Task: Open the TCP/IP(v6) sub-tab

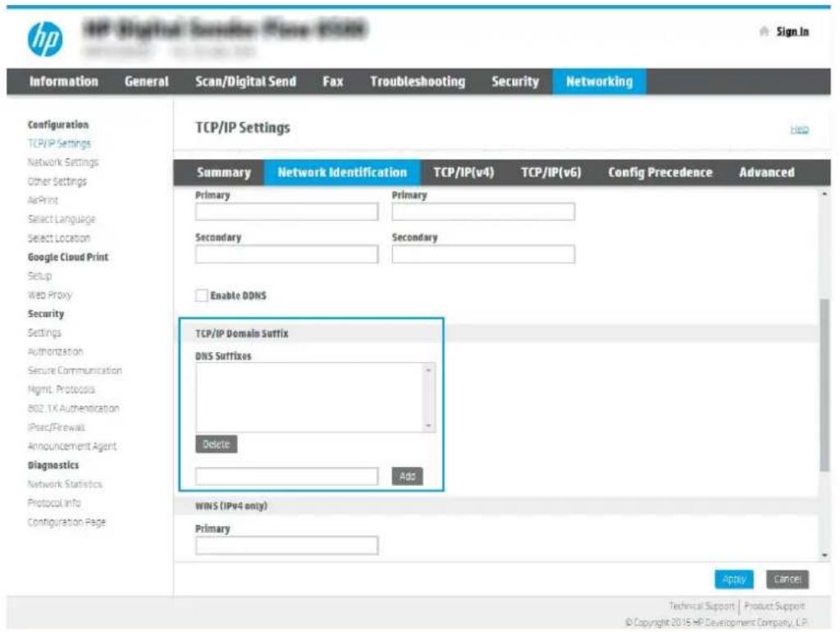Action: [x=550, y=172]
